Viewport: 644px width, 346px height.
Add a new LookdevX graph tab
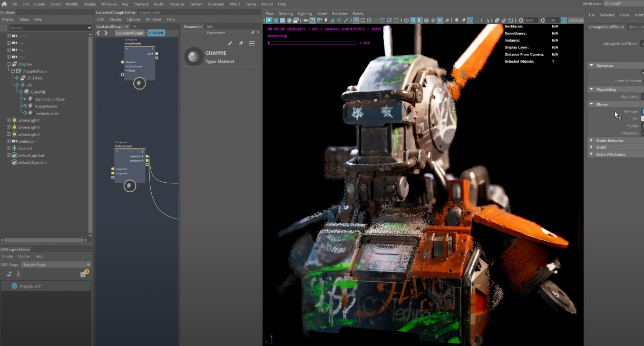point(134,26)
